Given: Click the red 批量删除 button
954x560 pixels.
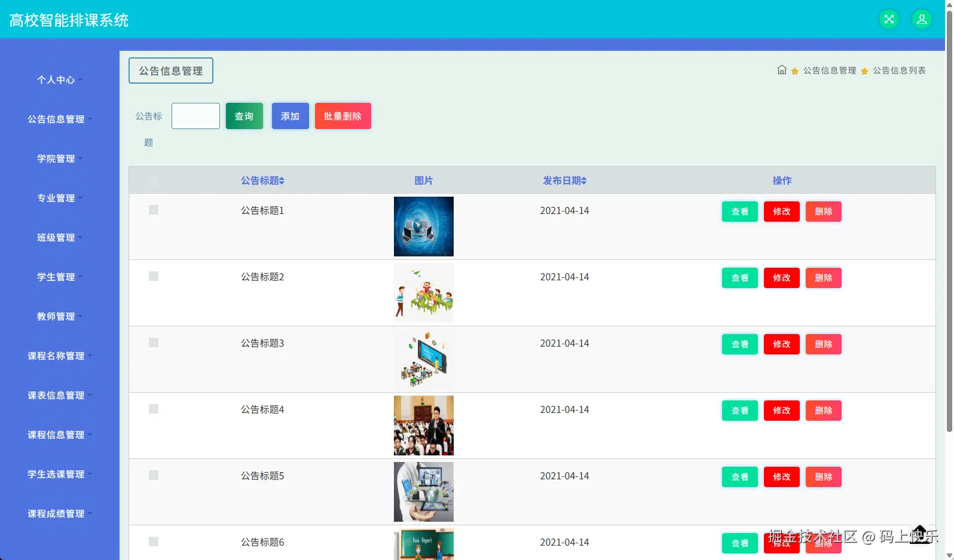Looking at the screenshot, I should (x=343, y=116).
